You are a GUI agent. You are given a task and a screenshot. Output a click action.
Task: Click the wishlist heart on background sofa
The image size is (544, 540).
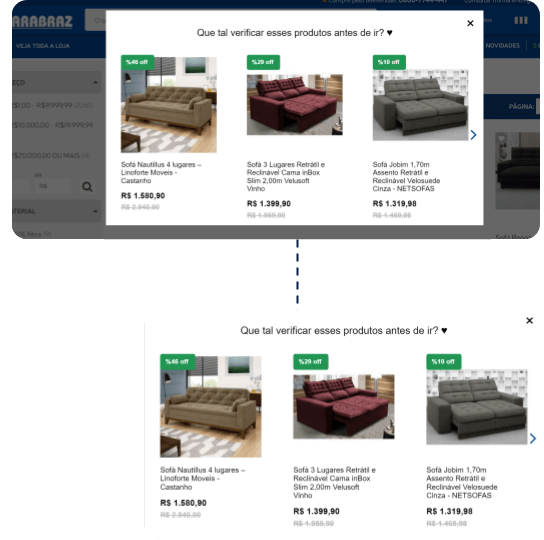(x=501, y=138)
